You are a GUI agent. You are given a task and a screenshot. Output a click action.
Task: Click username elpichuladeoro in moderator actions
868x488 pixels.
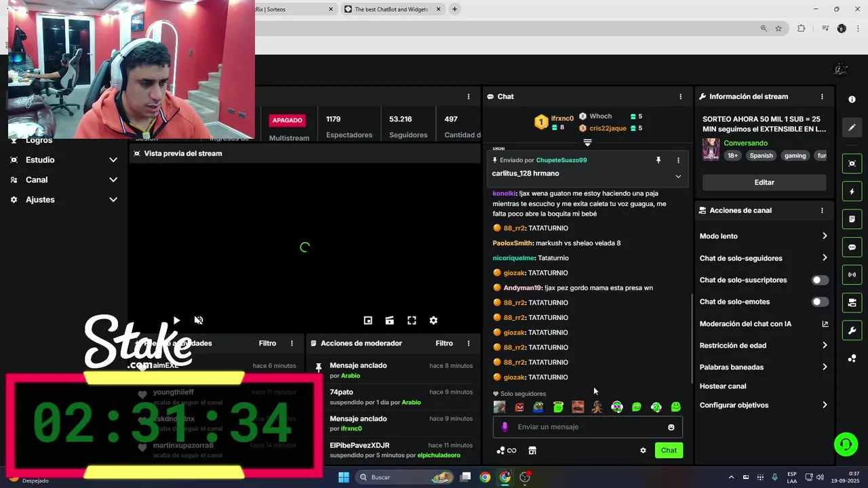coord(439,455)
